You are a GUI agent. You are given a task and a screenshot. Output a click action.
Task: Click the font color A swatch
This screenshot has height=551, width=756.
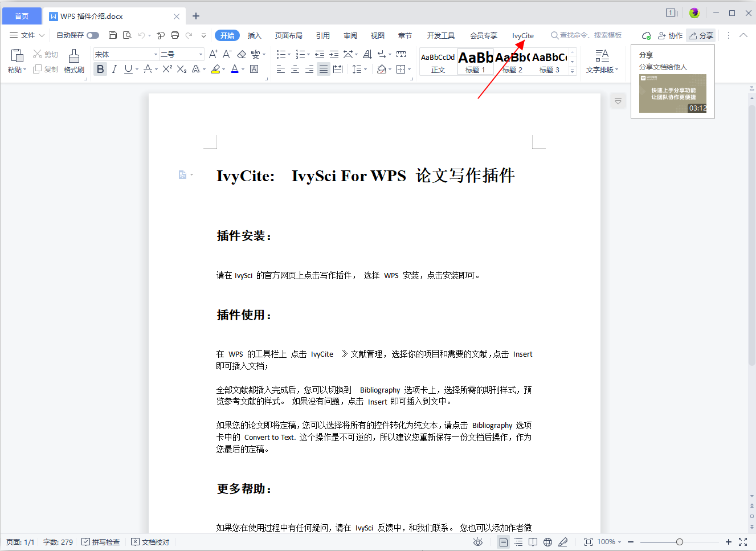pos(234,69)
